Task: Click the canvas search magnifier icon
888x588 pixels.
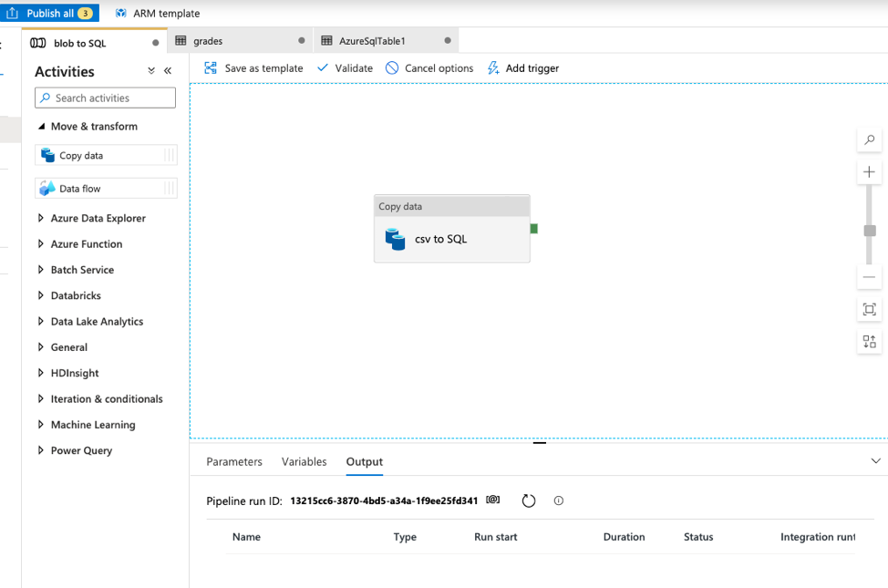Action: [x=869, y=139]
